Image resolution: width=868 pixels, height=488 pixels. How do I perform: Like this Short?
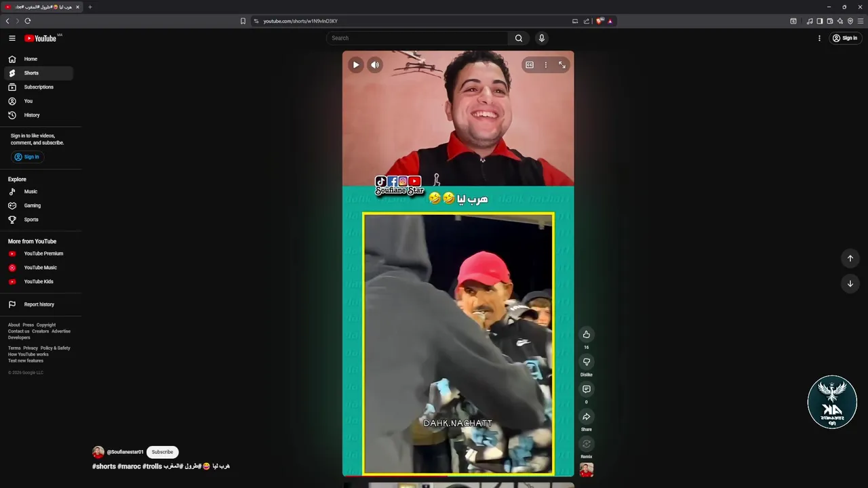(587, 334)
